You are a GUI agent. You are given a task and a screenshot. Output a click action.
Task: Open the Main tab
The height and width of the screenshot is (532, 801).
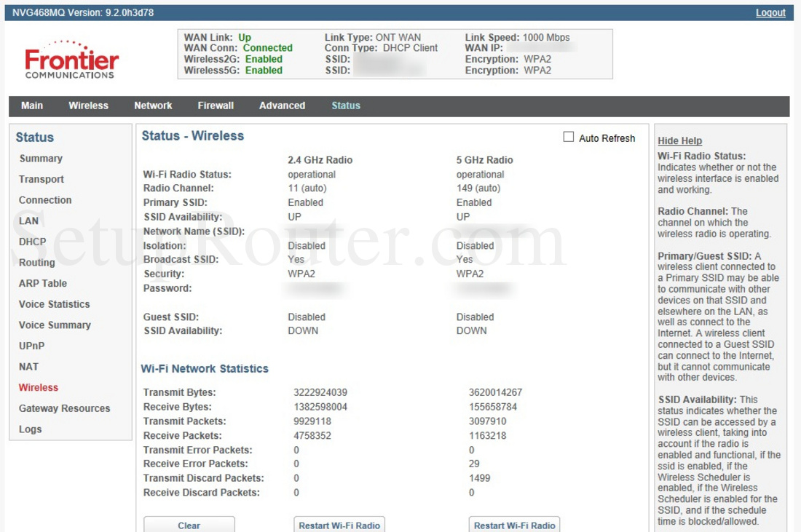tap(32, 106)
